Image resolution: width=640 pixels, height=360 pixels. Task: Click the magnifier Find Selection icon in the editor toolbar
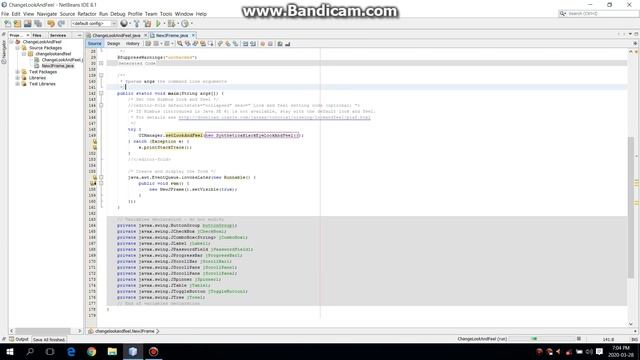click(x=180, y=44)
